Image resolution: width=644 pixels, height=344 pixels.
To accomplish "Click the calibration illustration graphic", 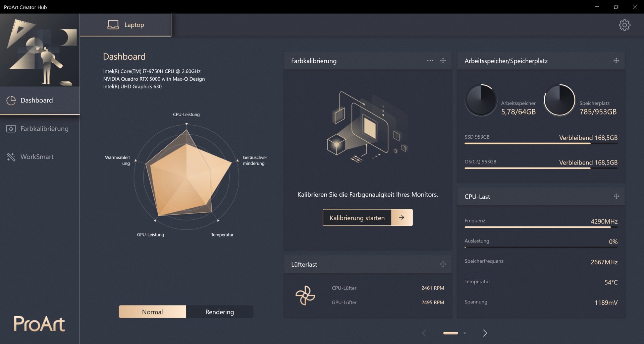I will pyautogui.click(x=368, y=127).
